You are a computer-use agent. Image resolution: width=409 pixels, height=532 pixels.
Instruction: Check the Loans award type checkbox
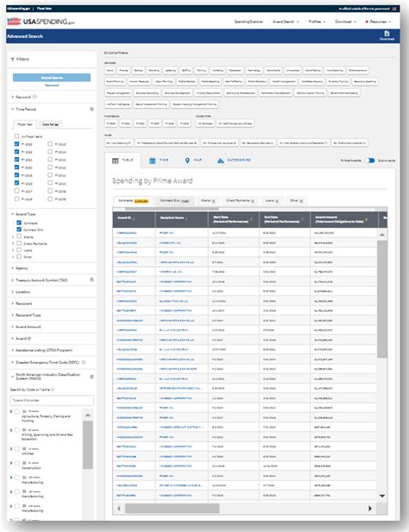click(x=19, y=250)
